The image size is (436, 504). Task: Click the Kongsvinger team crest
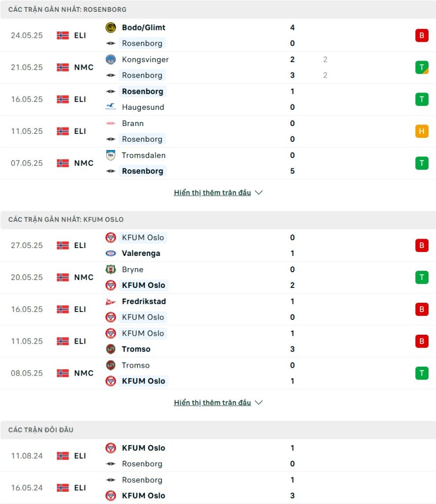pyautogui.click(x=111, y=60)
